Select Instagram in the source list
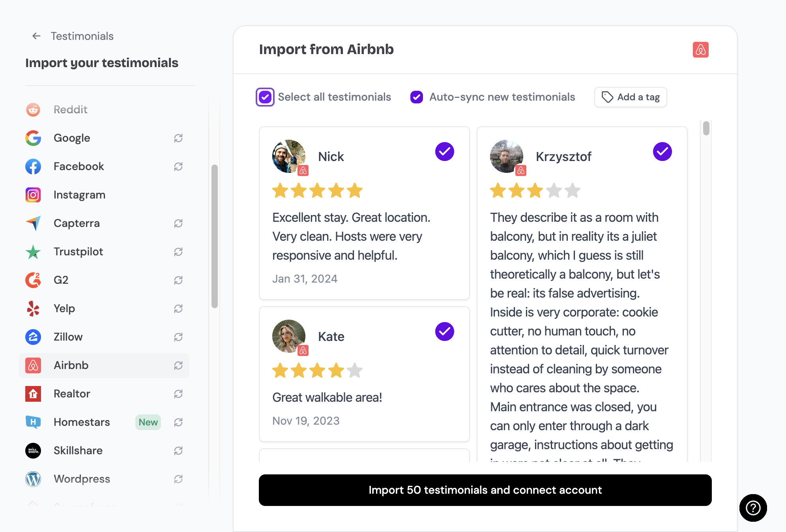The image size is (786, 532). point(104,195)
